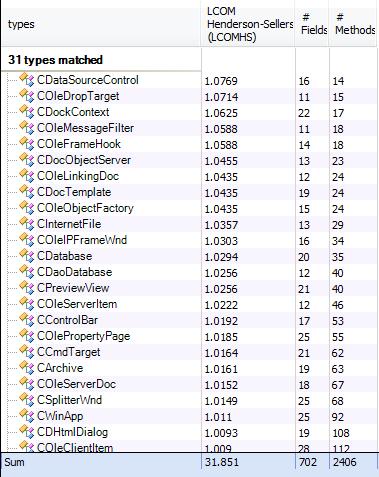Sort by the # Methods column header
Image resolution: width=379 pixels, height=477 pixels.
(354, 24)
